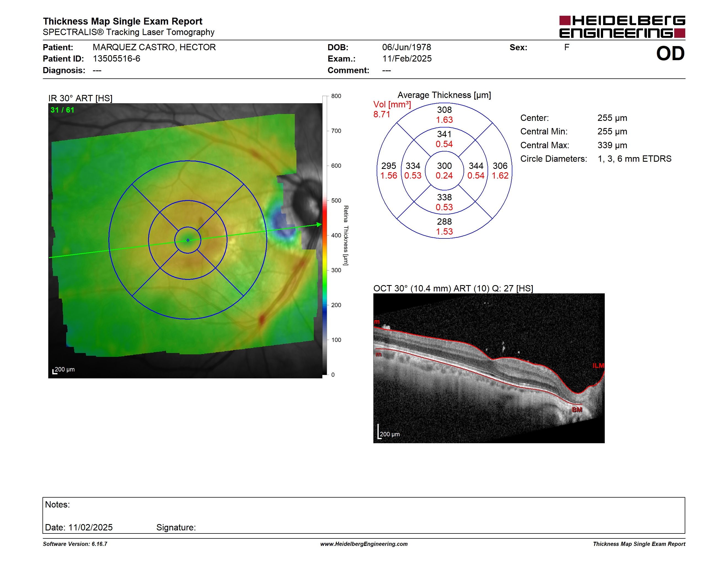
Task: Click inner superior thickness 341
Action: pos(444,134)
